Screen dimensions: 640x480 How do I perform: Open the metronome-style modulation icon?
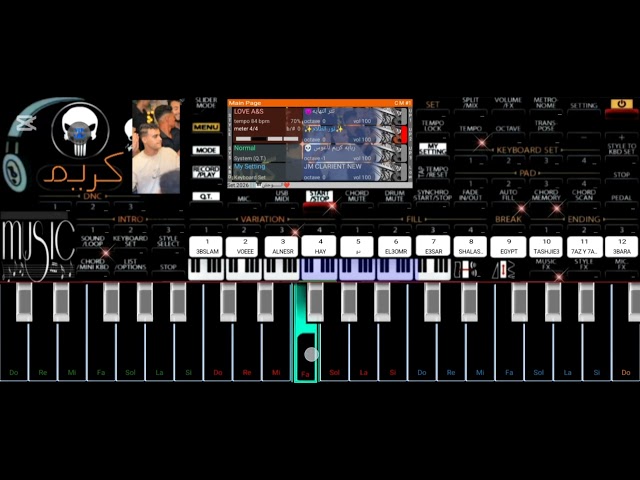point(504,269)
